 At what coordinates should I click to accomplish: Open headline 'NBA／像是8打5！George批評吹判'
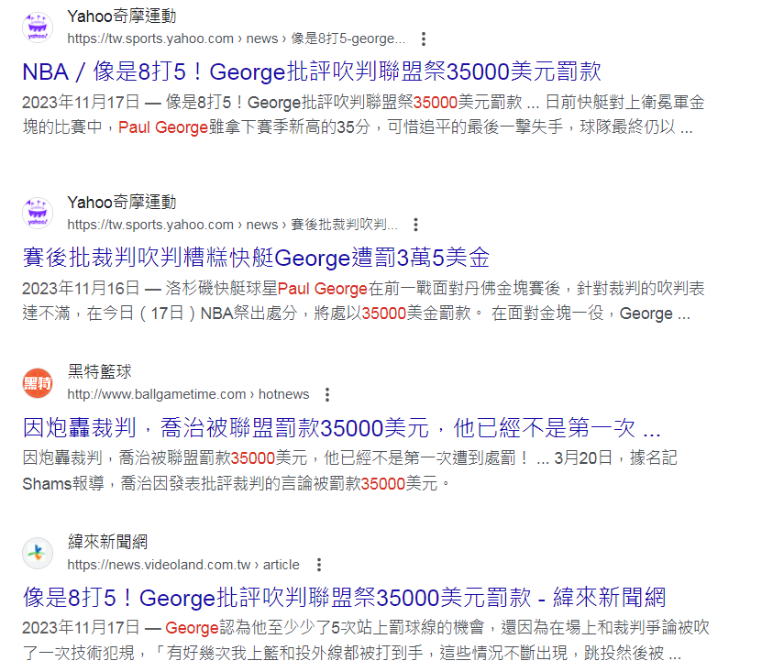(x=312, y=72)
